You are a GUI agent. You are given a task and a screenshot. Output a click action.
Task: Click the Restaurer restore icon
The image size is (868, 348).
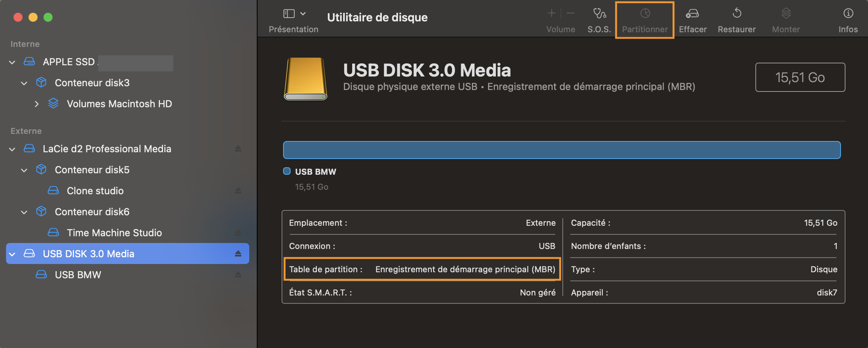tap(737, 14)
